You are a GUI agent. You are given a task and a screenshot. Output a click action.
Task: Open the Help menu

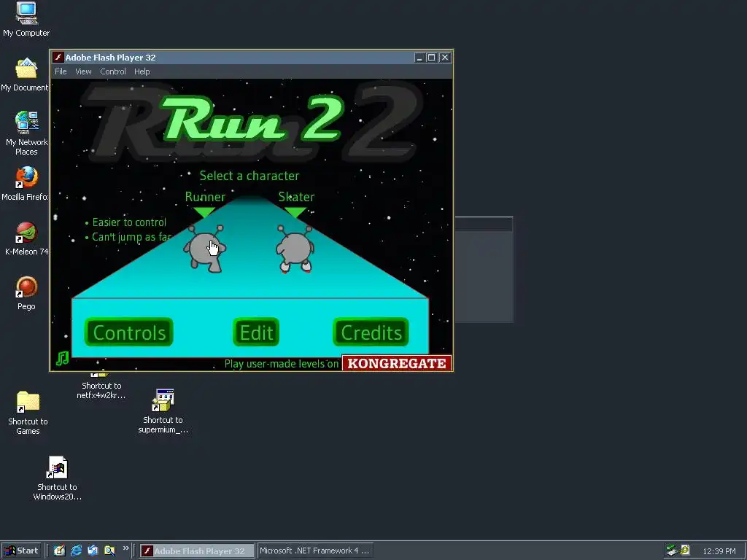[x=142, y=71]
